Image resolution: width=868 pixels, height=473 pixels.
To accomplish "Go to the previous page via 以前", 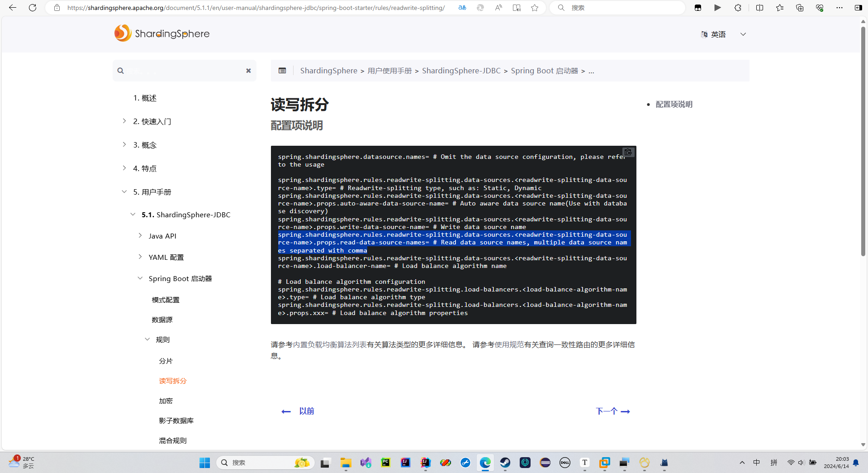I will 298,411.
